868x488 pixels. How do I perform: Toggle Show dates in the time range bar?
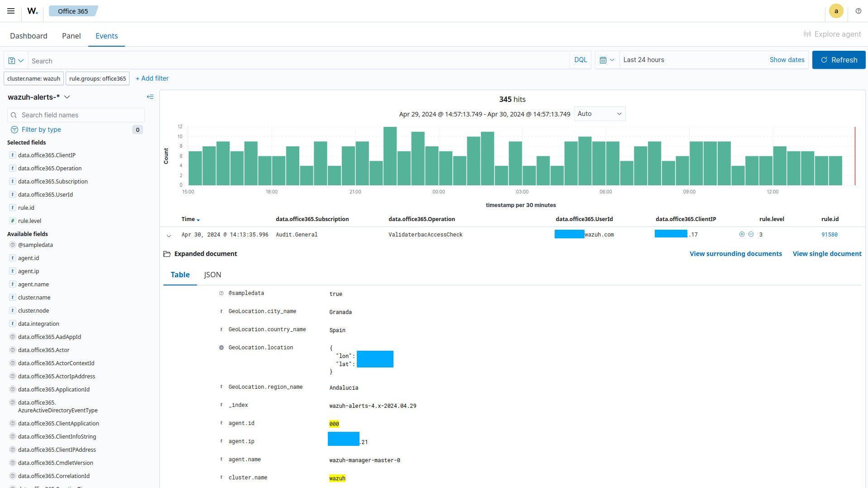click(787, 59)
